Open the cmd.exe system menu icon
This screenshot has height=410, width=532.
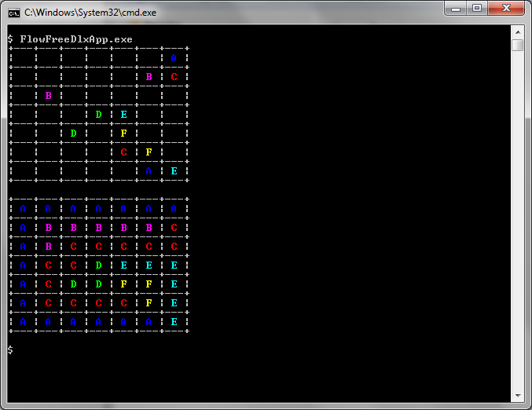coord(14,13)
